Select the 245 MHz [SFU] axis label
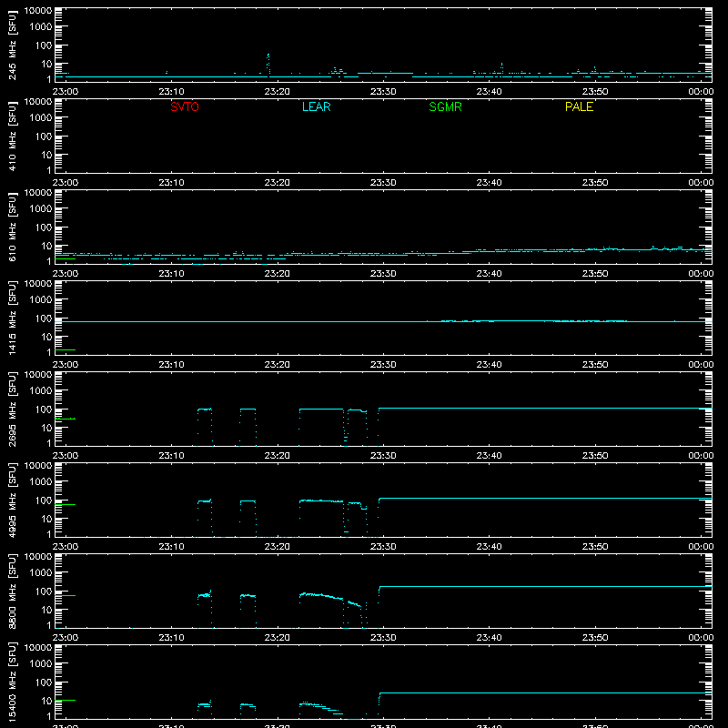 (13, 45)
